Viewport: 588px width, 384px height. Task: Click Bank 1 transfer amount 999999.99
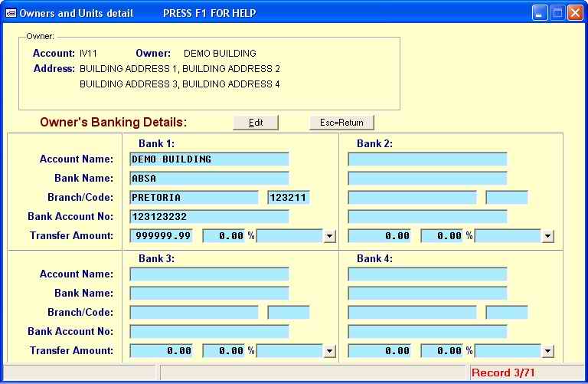[x=162, y=236]
